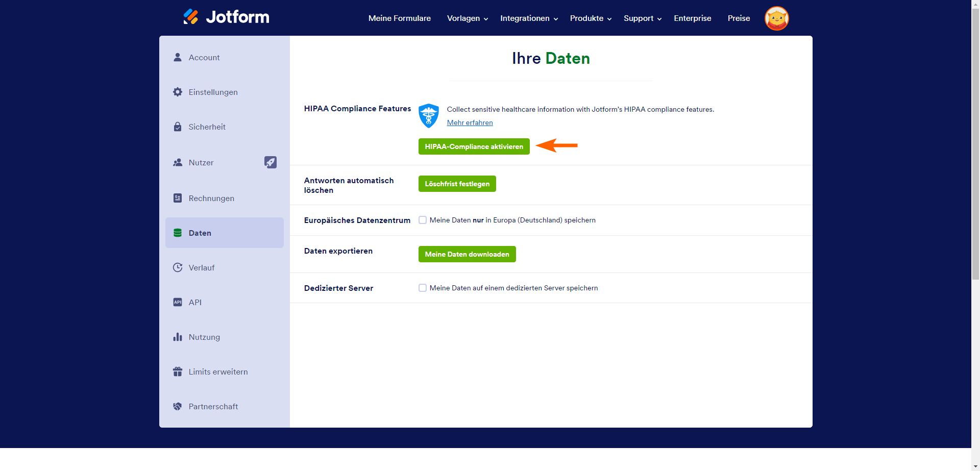The image size is (980, 471).
Task: Click the 'Dedizierter Server' label
Action: click(338, 288)
